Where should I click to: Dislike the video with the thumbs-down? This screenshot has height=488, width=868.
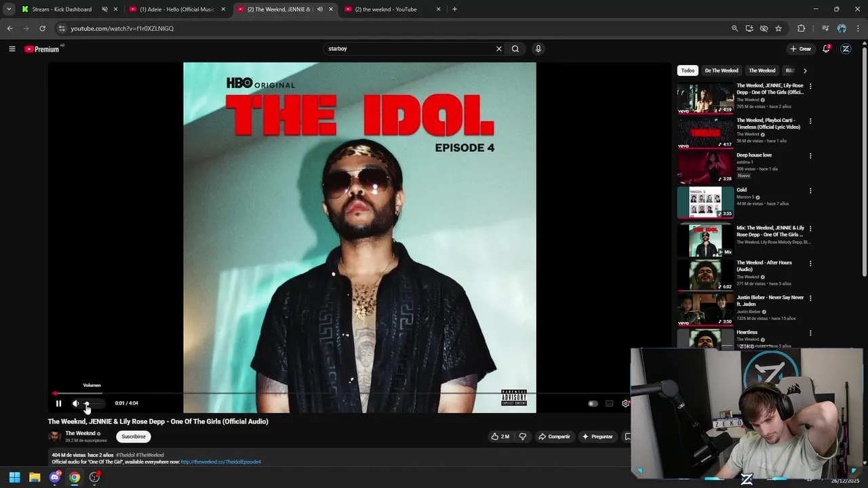pyautogui.click(x=522, y=436)
